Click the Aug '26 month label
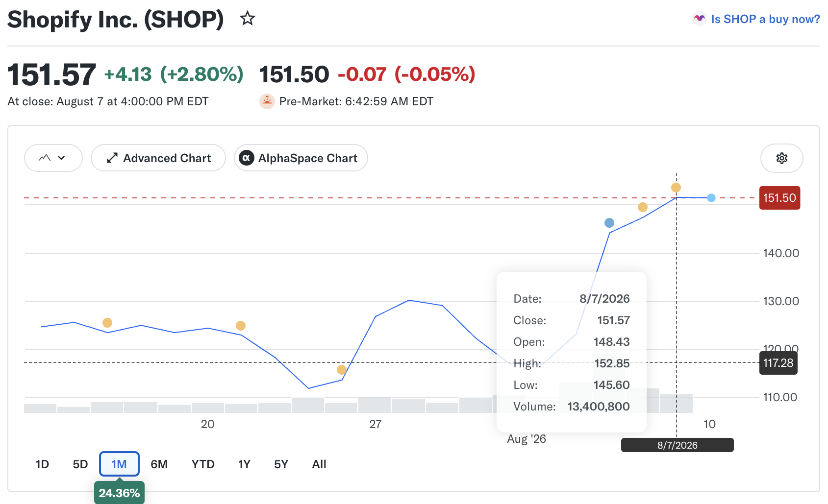Screen dimensions: 828x504 coord(527,439)
